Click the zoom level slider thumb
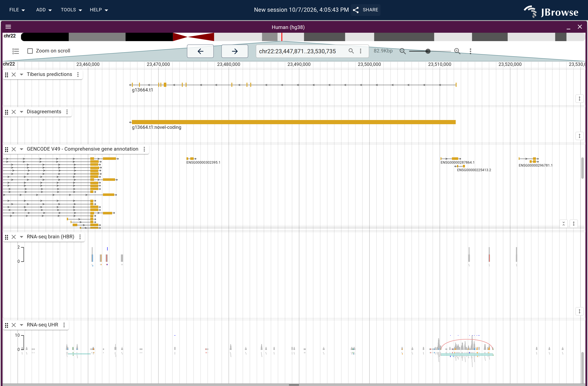Screen dimensions: 588x386 click(428, 51)
